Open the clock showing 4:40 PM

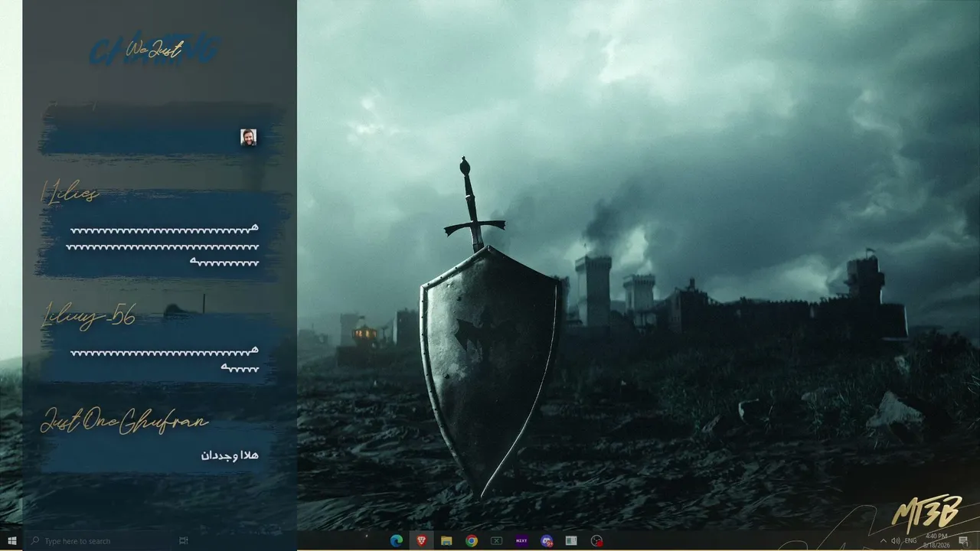936,540
